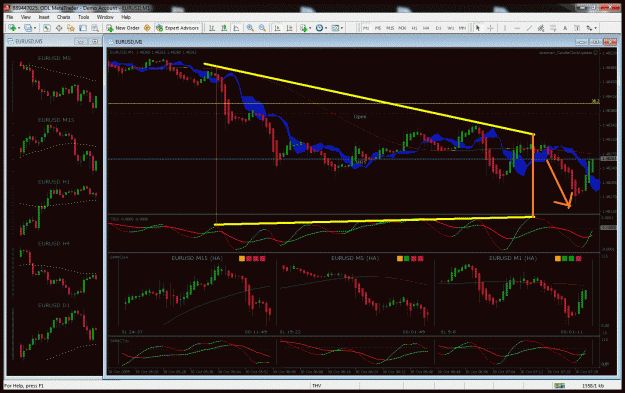This screenshot has height=393, width=625.
Task: Toggle the Expert Advisors button
Action: [x=177, y=28]
